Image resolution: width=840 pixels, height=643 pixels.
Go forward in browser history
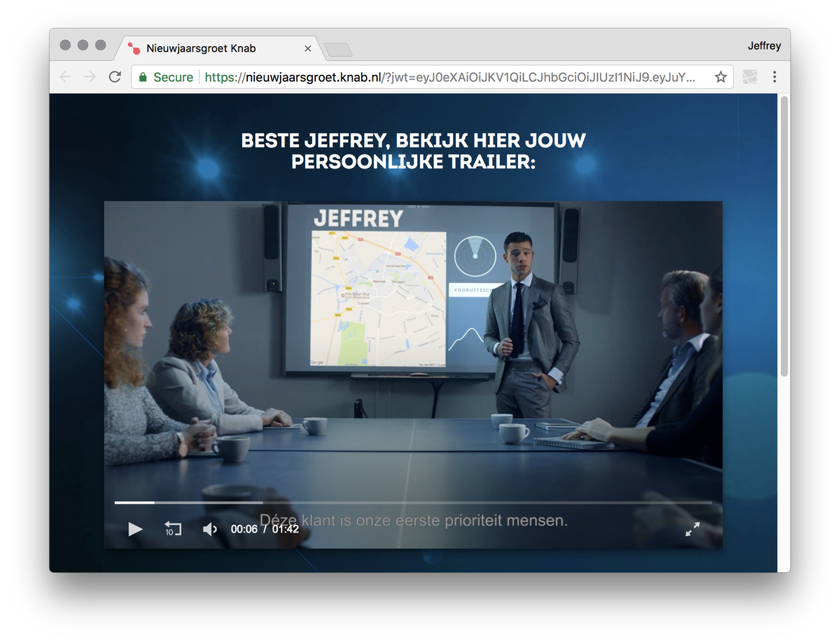coord(90,77)
